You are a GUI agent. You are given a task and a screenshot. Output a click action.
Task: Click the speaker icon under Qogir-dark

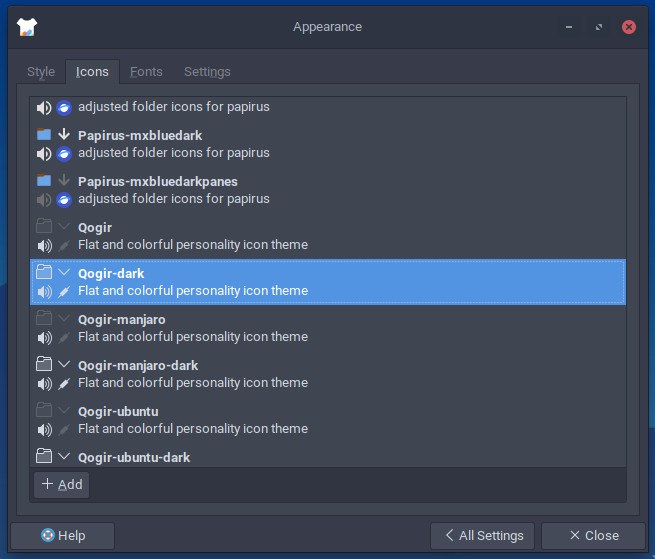coord(44,292)
